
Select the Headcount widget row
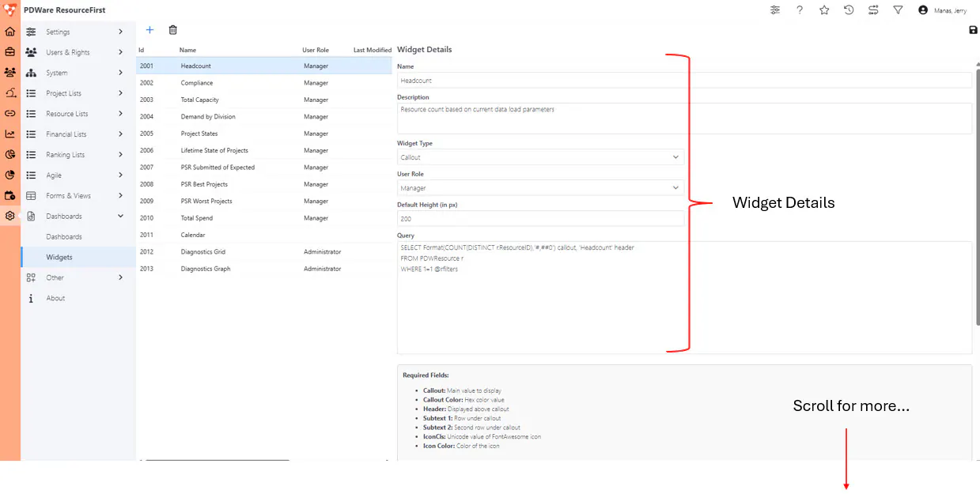click(264, 66)
